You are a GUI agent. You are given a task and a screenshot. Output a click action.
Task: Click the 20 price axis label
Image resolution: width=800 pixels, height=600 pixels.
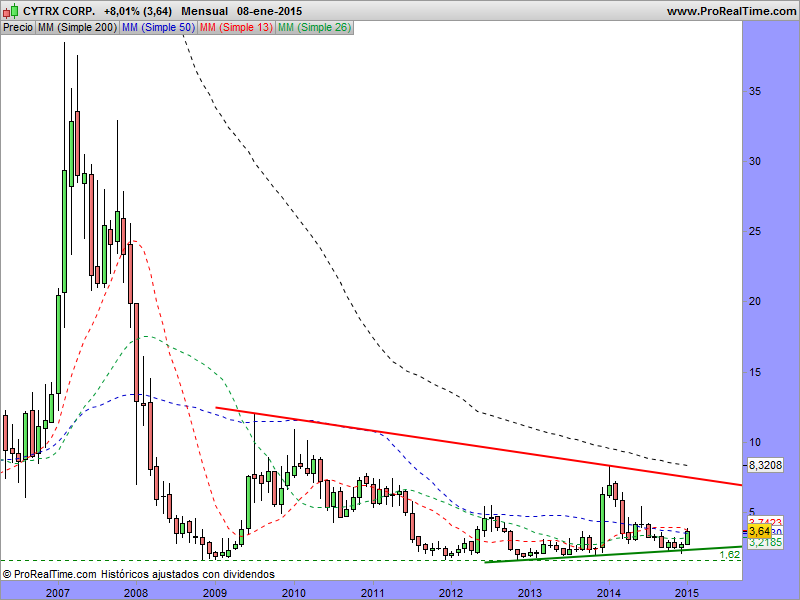click(755, 302)
